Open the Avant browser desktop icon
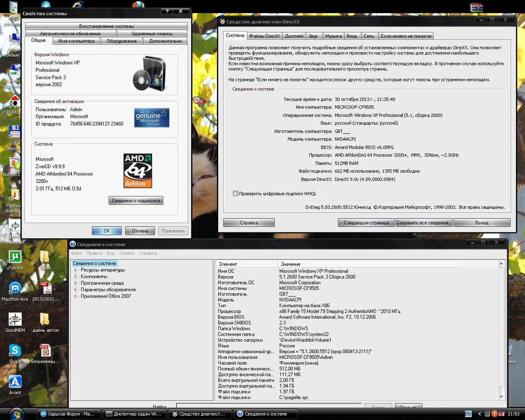Screen dimensions: 525x420 [15, 382]
